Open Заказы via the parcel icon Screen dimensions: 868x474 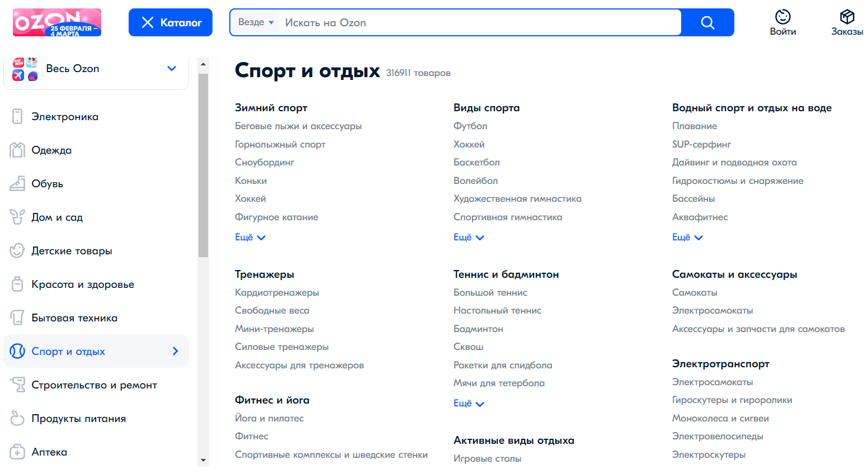[847, 17]
